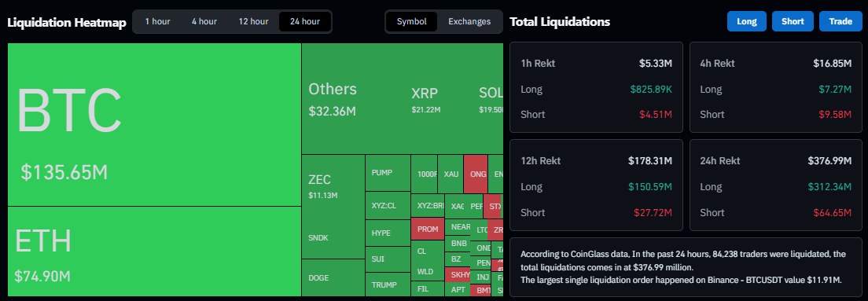
Task: Click the BTC heatmap tile
Action: (154, 124)
